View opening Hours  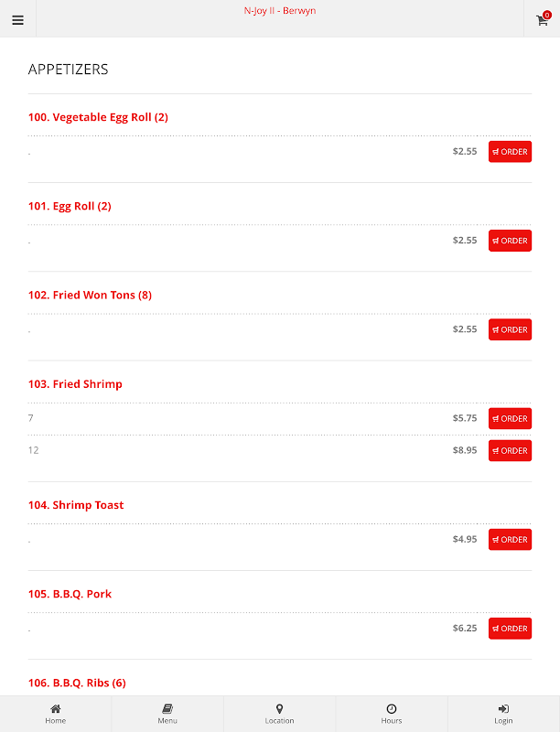tap(392, 714)
